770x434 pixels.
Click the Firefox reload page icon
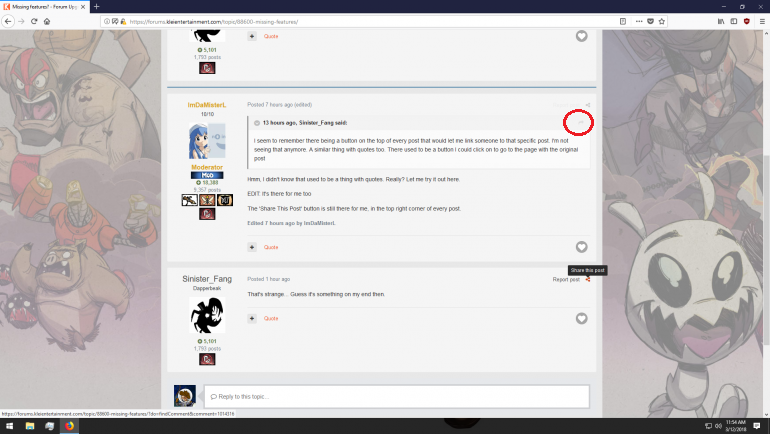click(33, 21)
